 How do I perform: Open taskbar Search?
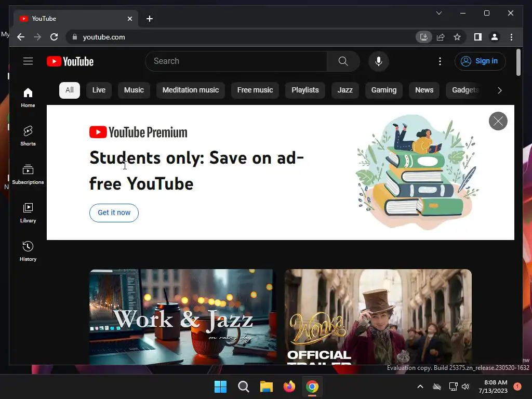pos(243,387)
